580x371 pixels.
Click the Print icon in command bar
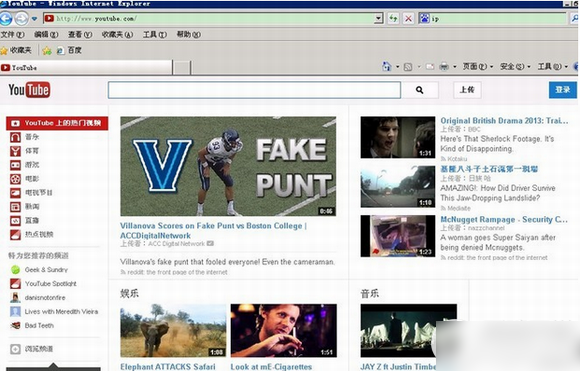(444, 67)
